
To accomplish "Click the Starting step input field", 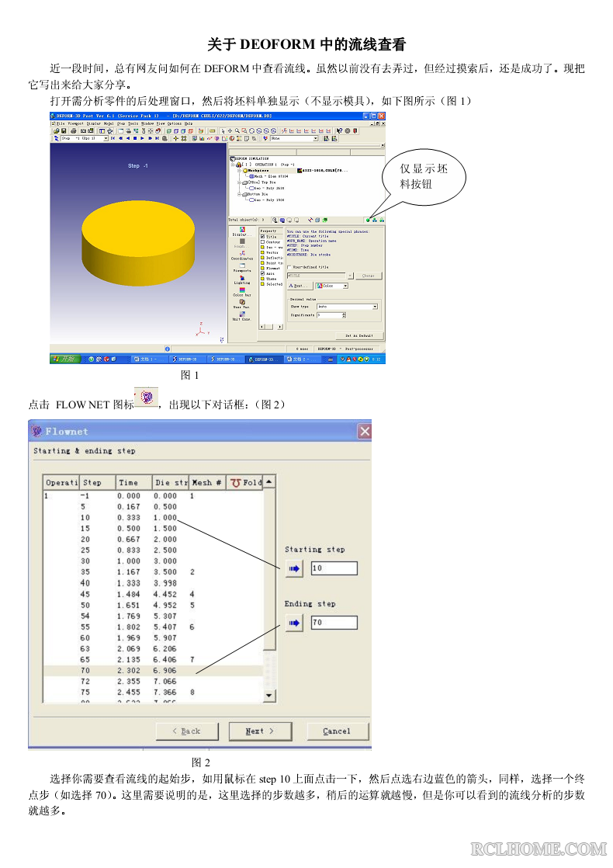I will [334, 568].
